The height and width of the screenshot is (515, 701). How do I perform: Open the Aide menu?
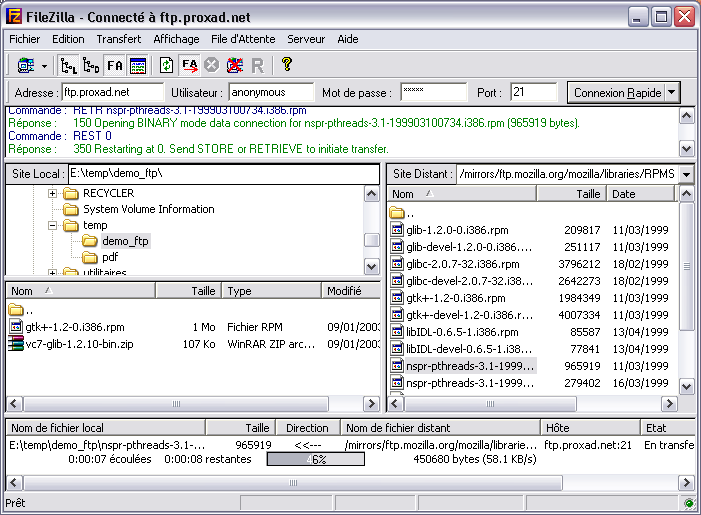(347, 39)
